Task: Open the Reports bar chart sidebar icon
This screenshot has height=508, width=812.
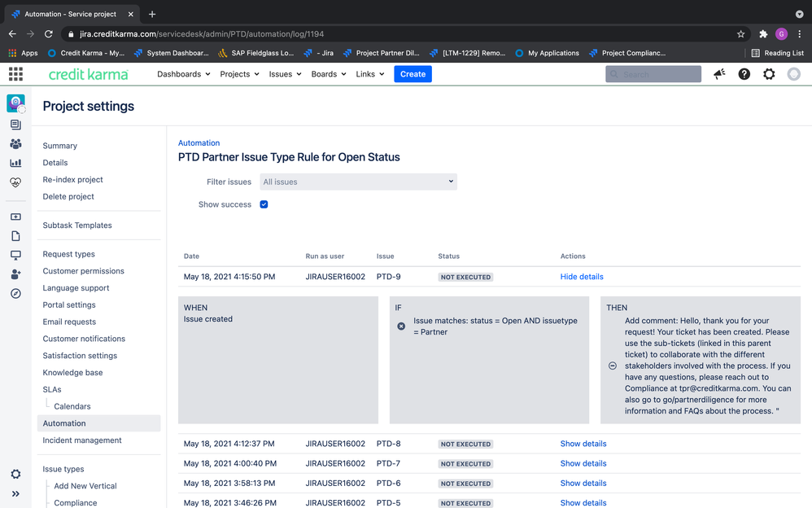Action: (x=15, y=163)
